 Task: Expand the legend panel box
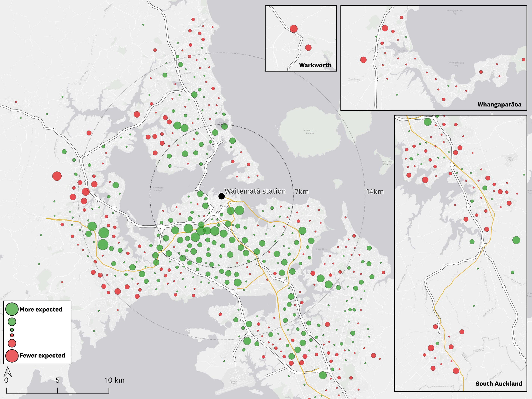coord(37,332)
